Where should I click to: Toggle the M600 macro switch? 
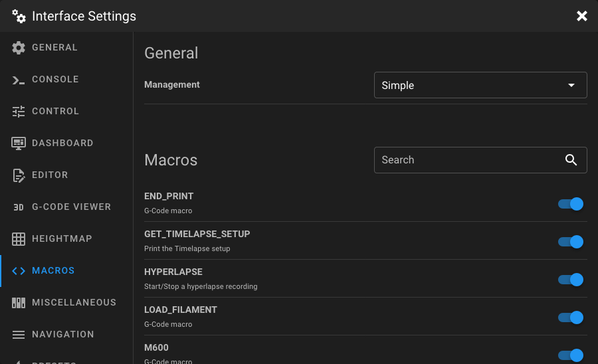(x=571, y=355)
